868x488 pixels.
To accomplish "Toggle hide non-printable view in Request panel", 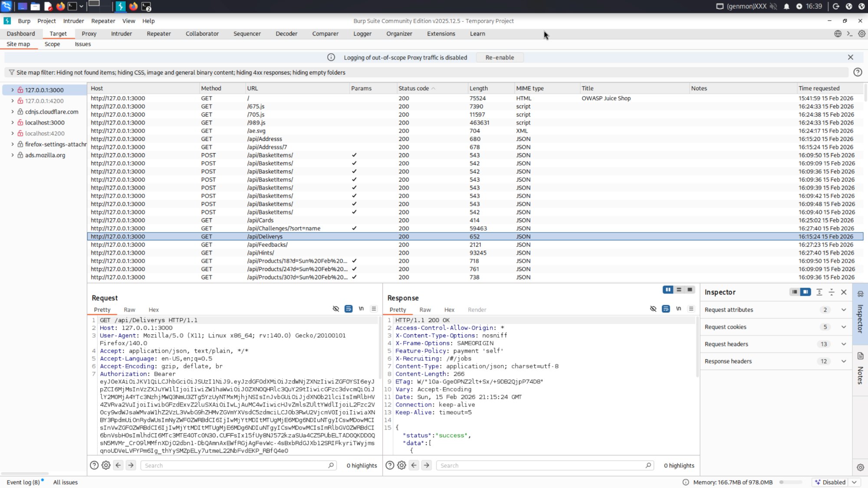I will 336,309.
